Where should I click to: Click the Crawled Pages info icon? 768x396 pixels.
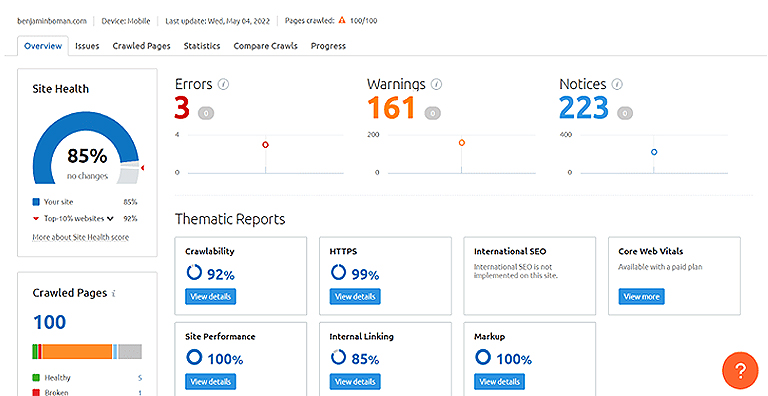click(x=114, y=294)
